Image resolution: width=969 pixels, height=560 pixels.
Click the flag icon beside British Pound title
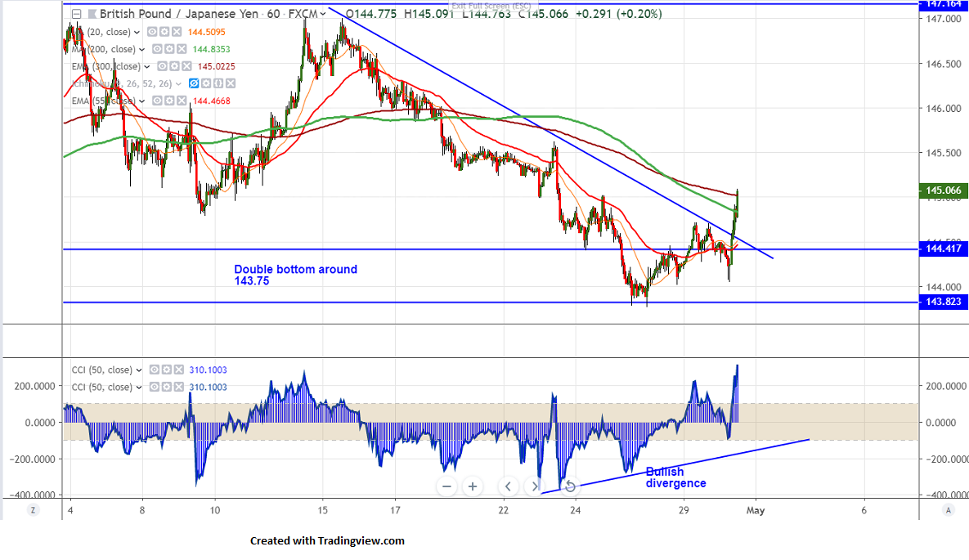(92, 14)
